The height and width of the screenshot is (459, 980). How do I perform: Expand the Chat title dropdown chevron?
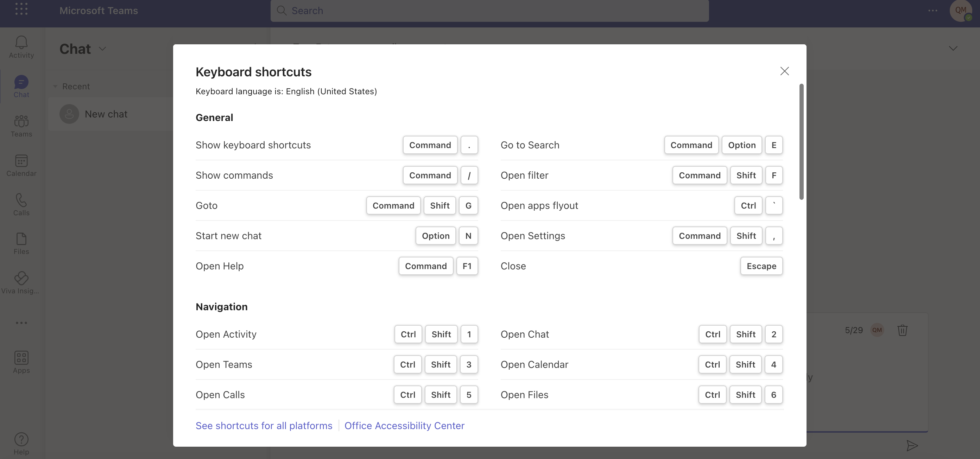click(x=102, y=49)
